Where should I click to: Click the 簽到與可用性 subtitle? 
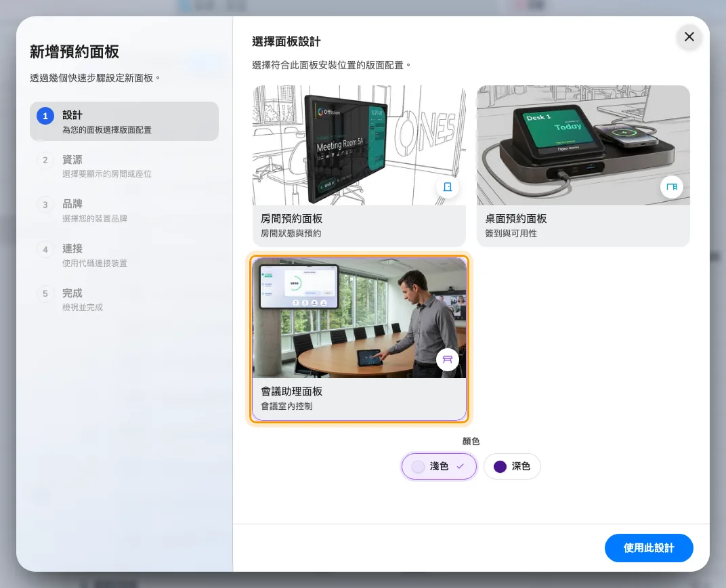511,233
